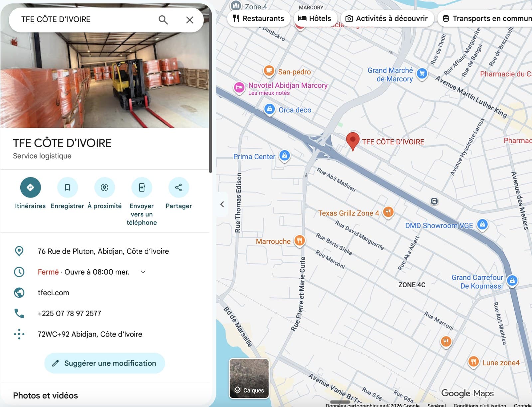Click the plus code 72WC+92 Abidjan
Image resolution: width=532 pixels, height=407 pixels.
point(90,334)
